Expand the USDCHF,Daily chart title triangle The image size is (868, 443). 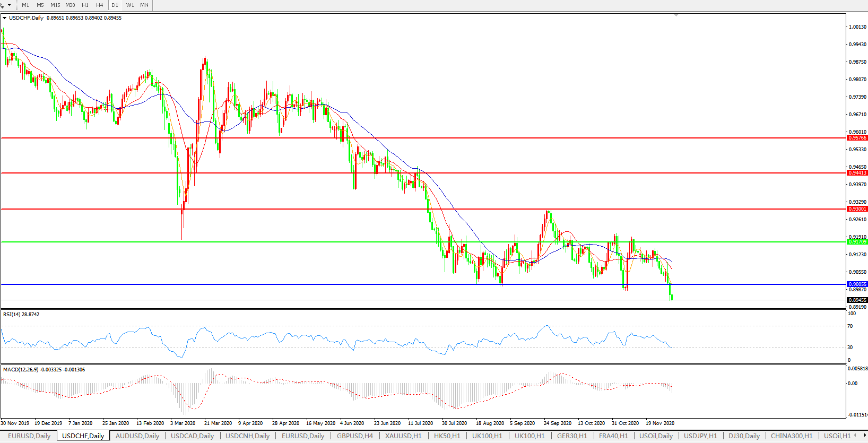point(5,18)
